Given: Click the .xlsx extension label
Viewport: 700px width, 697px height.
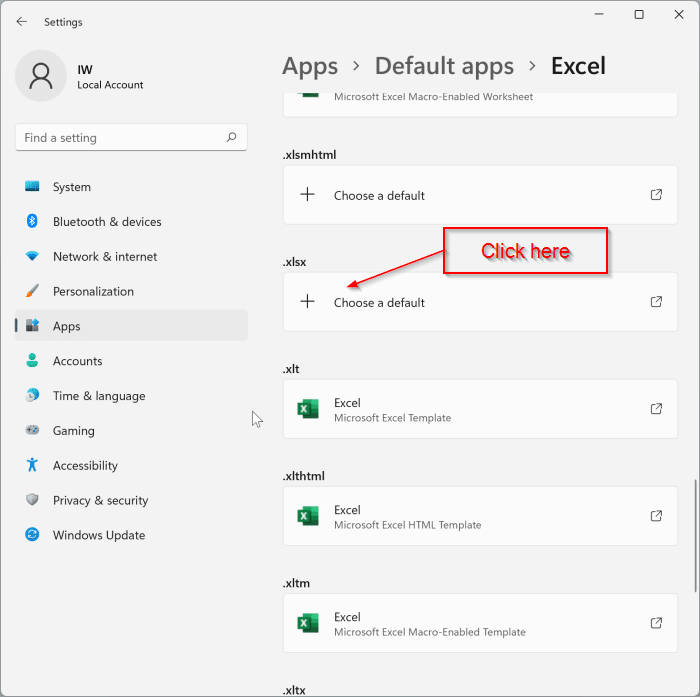Looking at the screenshot, I should pyautogui.click(x=294, y=262).
